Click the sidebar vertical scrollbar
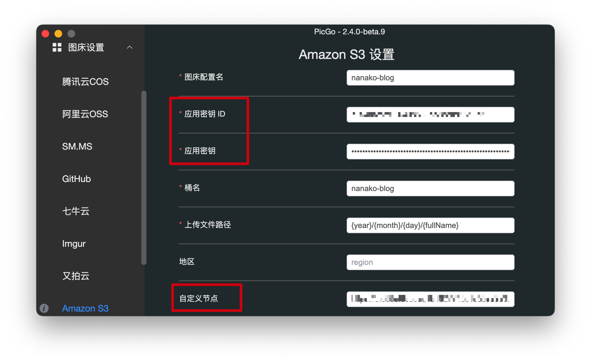This screenshot has height=364, width=591. [144, 177]
